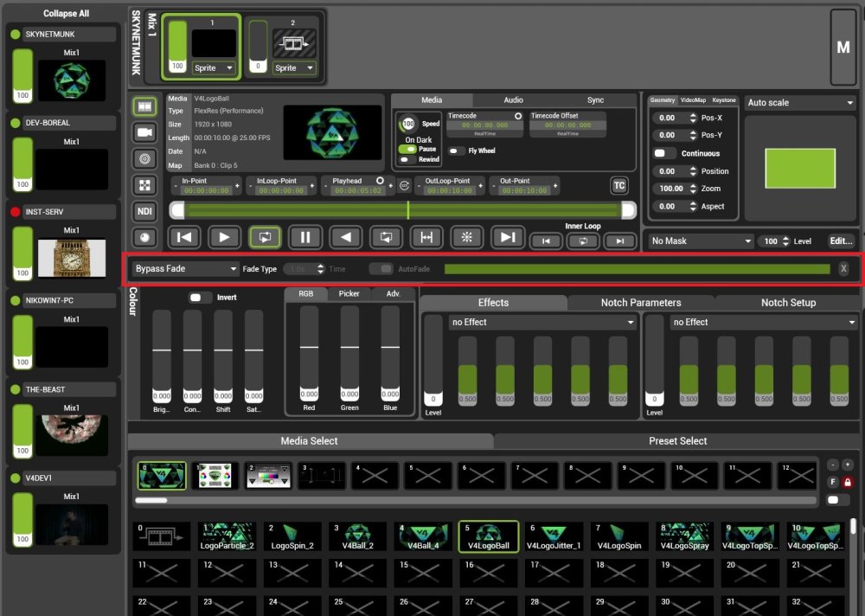Open the camera/live input icon in the sidebar
This screenshot has width=865, height=616.
pyautogui.click(x=144, y=132)
